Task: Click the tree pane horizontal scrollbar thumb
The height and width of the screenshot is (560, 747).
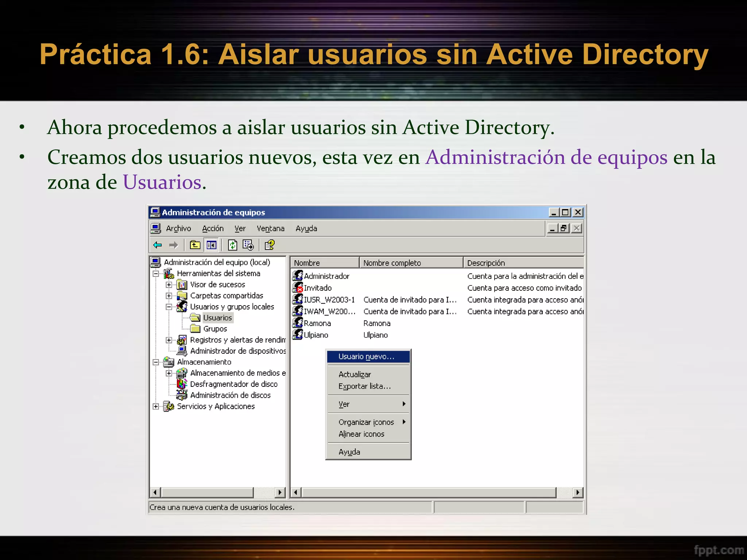Action: (x=207, y=493)
